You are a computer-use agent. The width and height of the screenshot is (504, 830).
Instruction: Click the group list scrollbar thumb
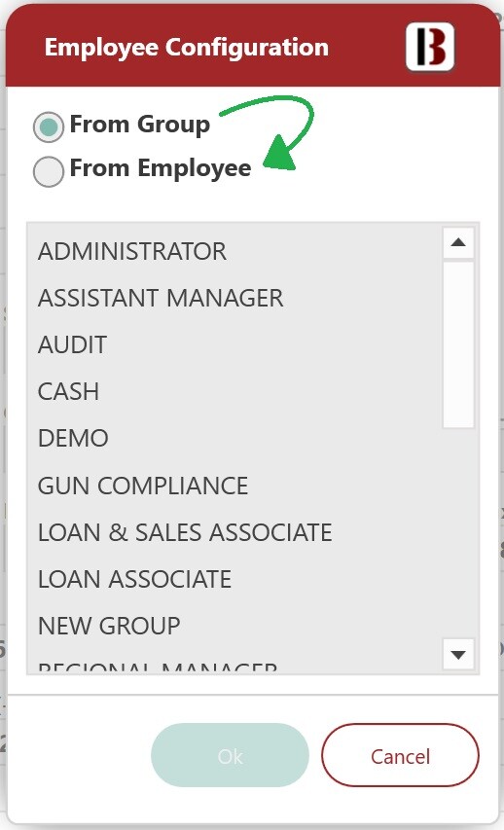458,344
